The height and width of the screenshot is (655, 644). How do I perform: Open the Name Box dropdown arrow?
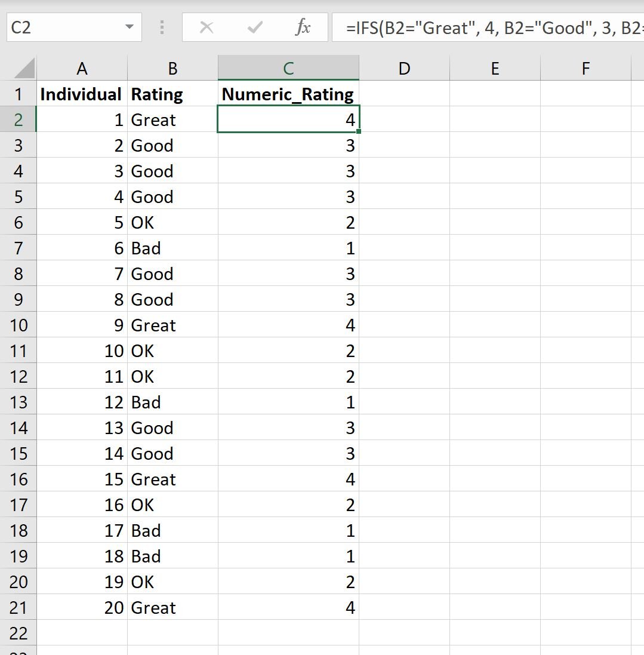click(130, 27)
